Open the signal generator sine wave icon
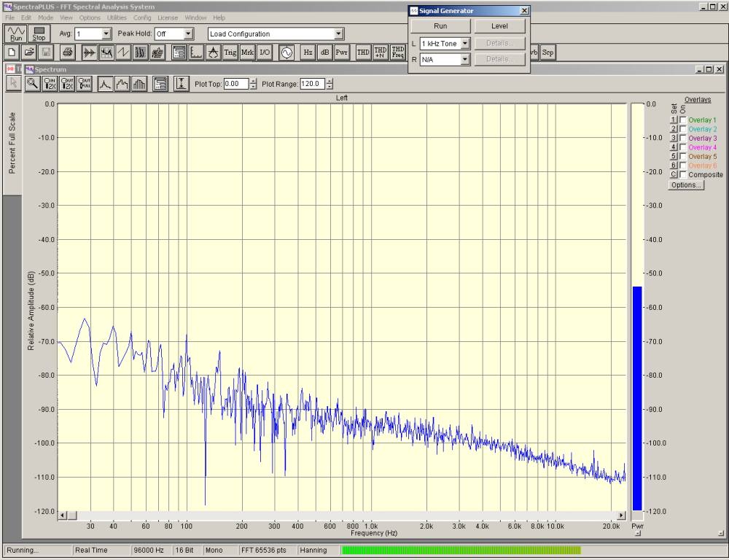This screenshot has height=560, width=729. coord(286,52)
